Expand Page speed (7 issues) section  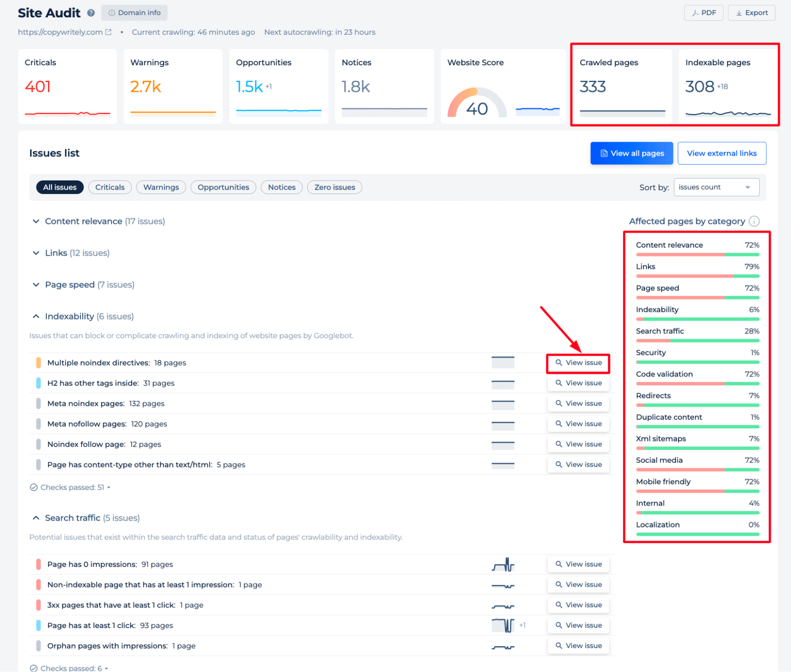pyautogui.click(x=83, y=285)
